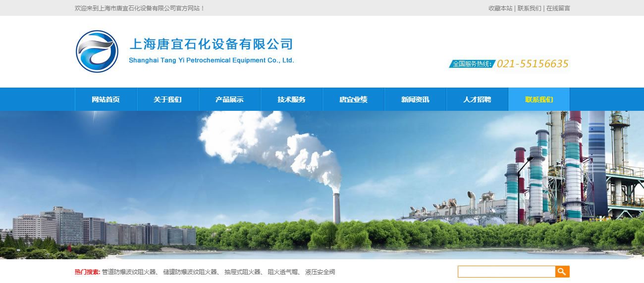Focus the search input field
Screen dimensions: 644x283
coord(506,272)
